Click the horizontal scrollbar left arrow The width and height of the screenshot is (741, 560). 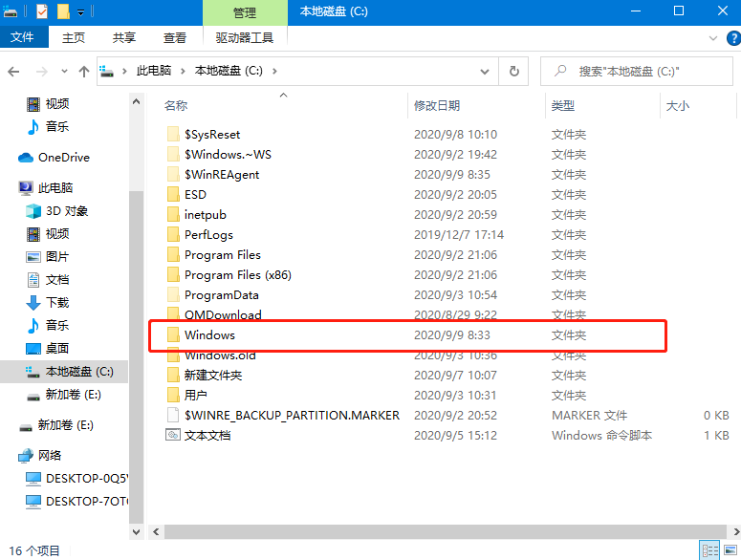[156, 532]
